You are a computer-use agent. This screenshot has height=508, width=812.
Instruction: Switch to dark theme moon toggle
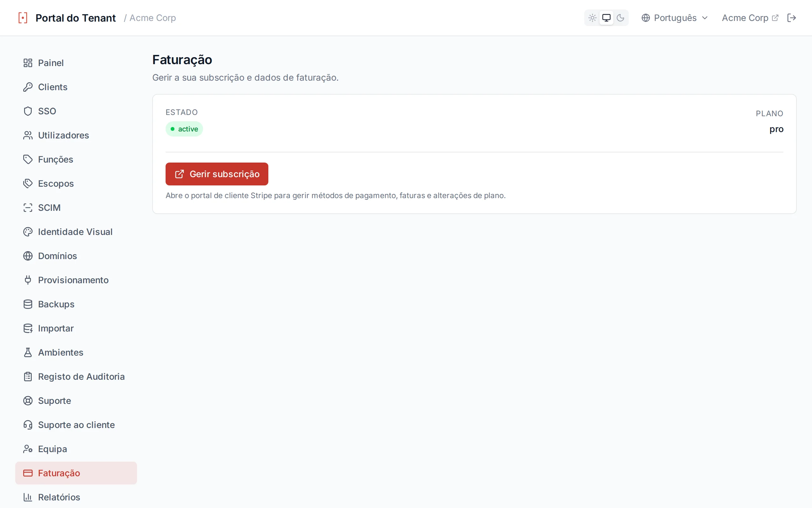(x=620, y=18)
